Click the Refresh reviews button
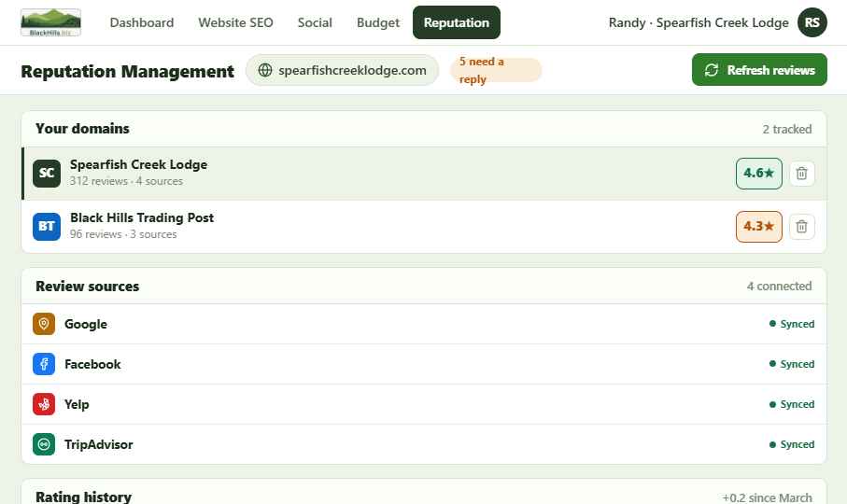847x504 pixels. pos(759,70)
